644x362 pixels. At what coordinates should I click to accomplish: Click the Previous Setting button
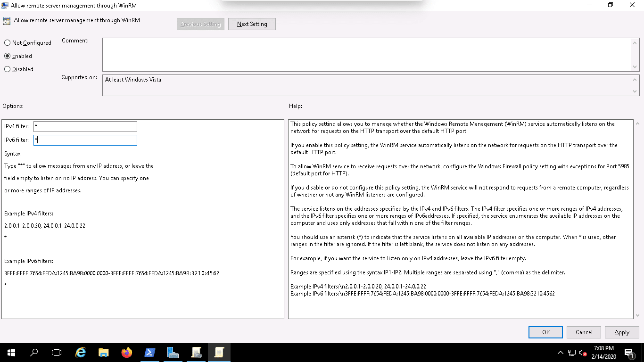click(200, 24)
